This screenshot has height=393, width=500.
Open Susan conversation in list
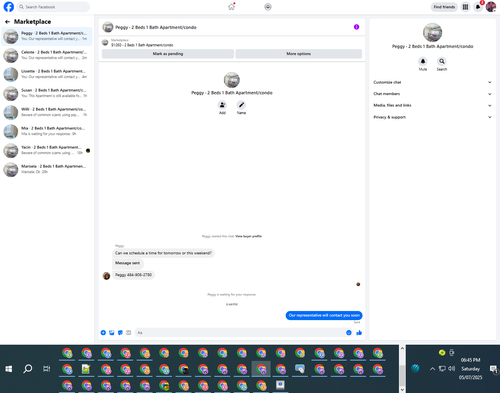tap(47, 93)
